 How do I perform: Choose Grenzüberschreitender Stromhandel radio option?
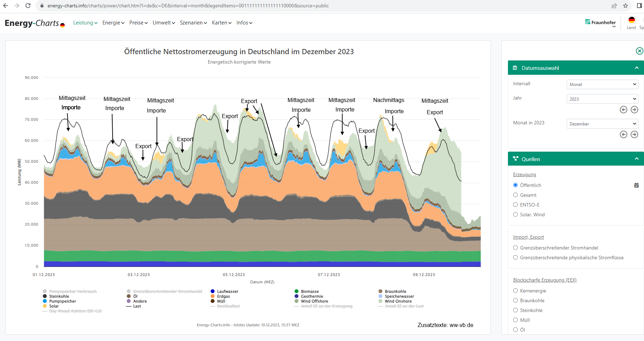[516, 248]
